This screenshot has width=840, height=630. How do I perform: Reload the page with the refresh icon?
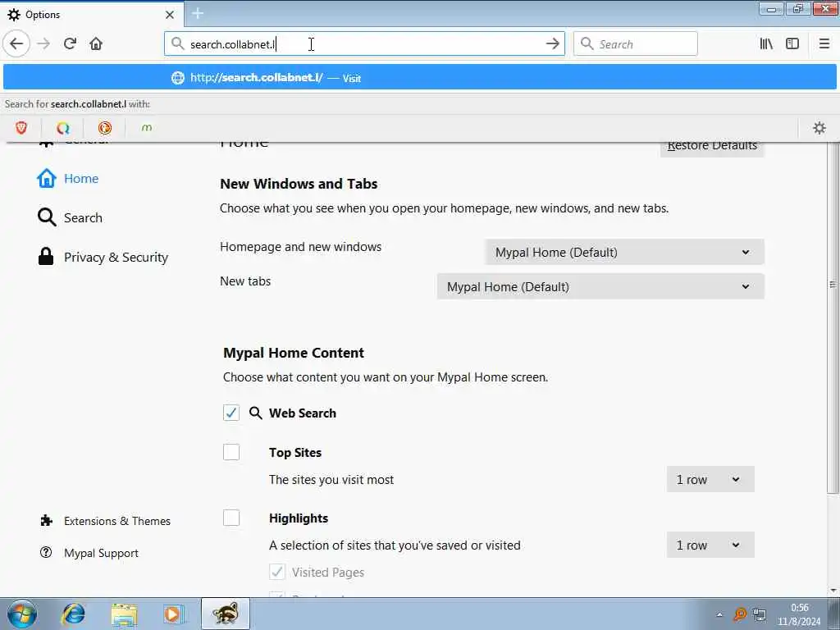coord(71,43)
